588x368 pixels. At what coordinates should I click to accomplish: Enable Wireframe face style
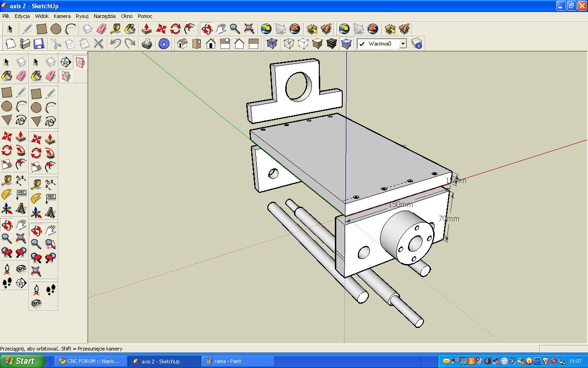point(288,44)
